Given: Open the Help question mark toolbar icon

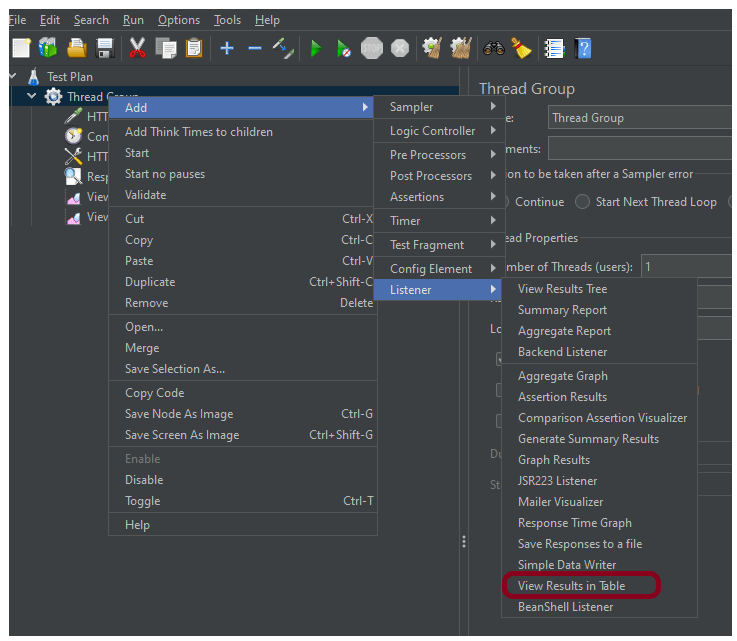Looking at the screenshot, I should [583, 48].
